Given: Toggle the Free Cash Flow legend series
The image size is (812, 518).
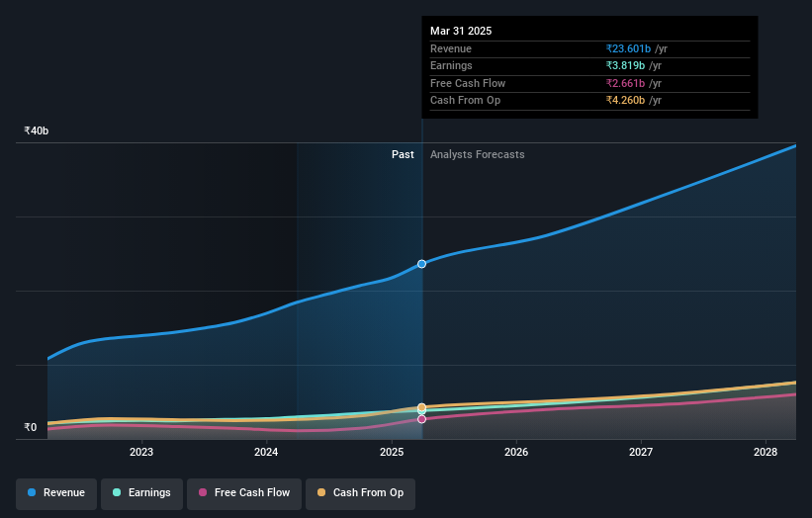Looking at the screenshot, I should [x=244, y=493].
